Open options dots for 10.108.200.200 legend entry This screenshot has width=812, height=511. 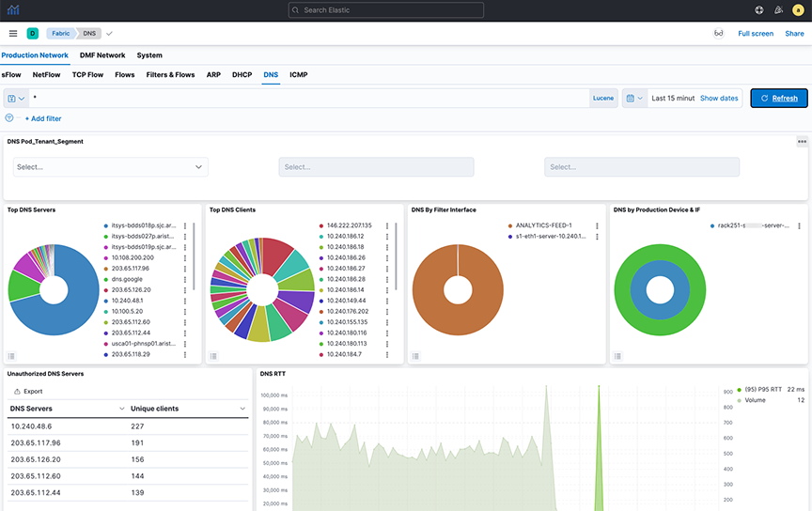pos(185,257)
